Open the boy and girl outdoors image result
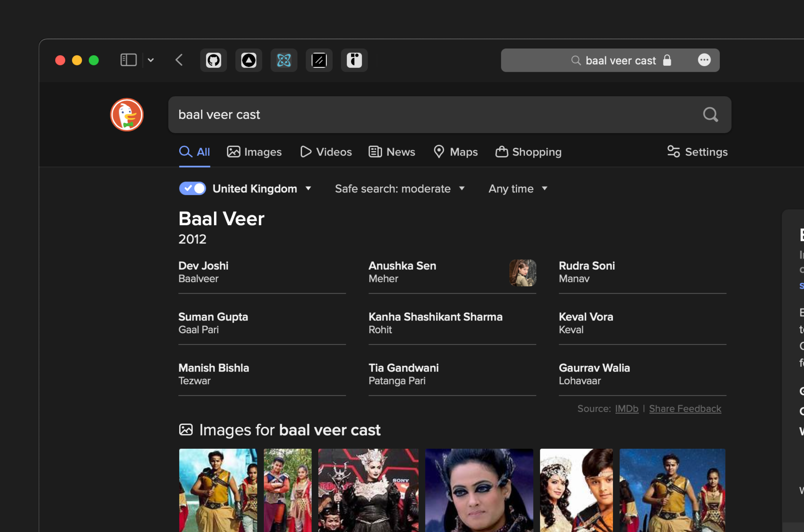The width and height of the screenshot is (804, 532). pos(288,490)
